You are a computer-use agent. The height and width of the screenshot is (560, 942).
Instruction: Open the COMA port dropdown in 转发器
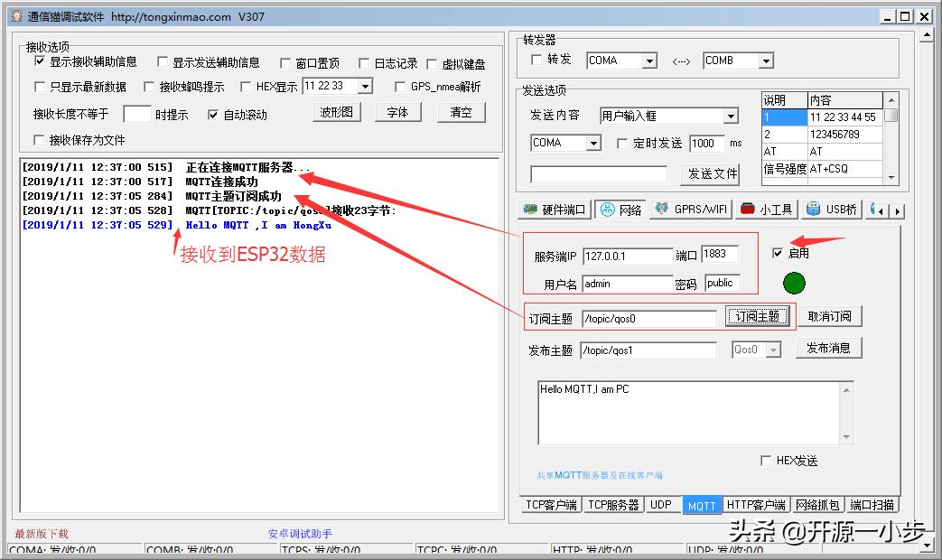pyautogui.click(x=651, y=59)
